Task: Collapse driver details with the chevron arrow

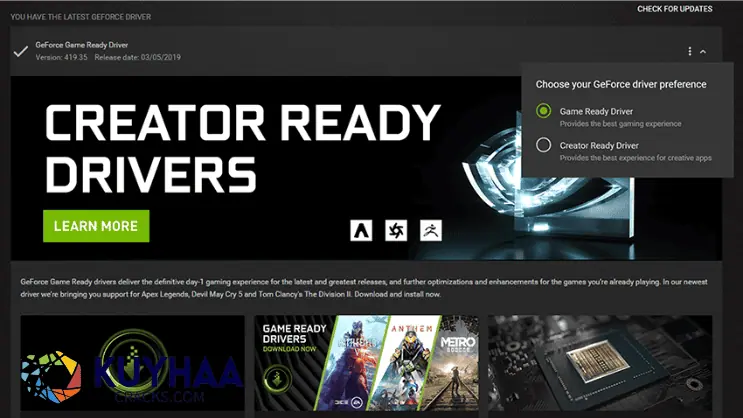Action: (x=703, y=51)
